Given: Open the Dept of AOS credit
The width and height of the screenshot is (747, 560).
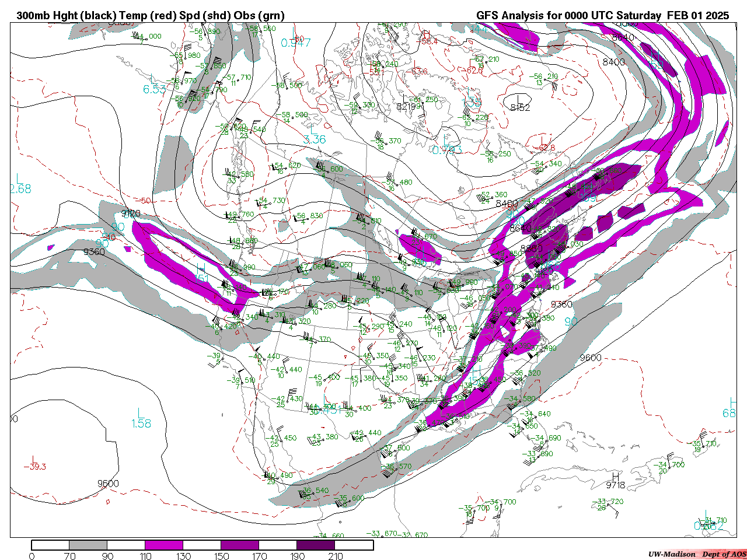Looking at the screenshot, I should (x=724, y=554).
